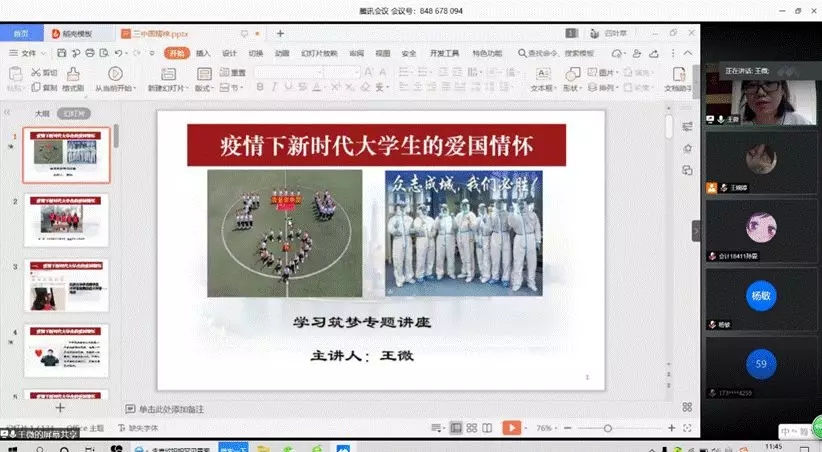Collapse the ribbon with the up chevron

click(688, 53)
